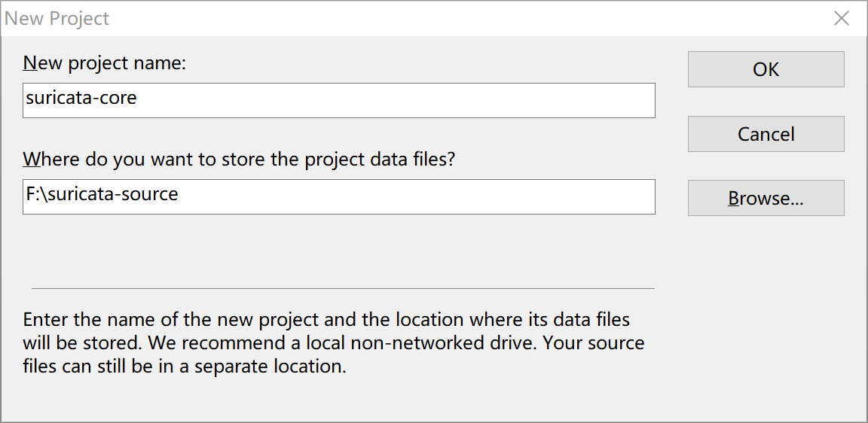Image resolution: width=868 pixels, height=423 pixels.
Task: Close the New Project dialog window
Action: coord(842,19)
